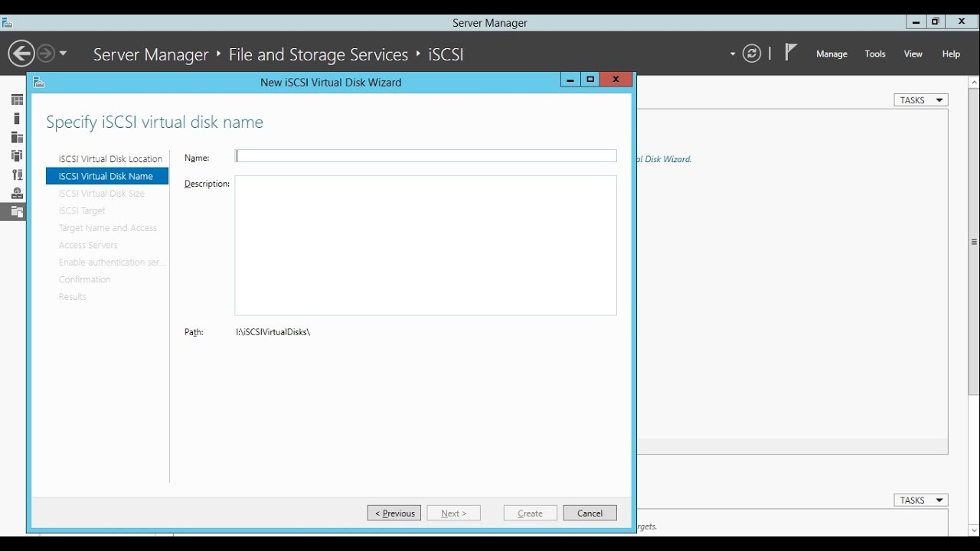Click the vertical scrollbar thumb

974,242
